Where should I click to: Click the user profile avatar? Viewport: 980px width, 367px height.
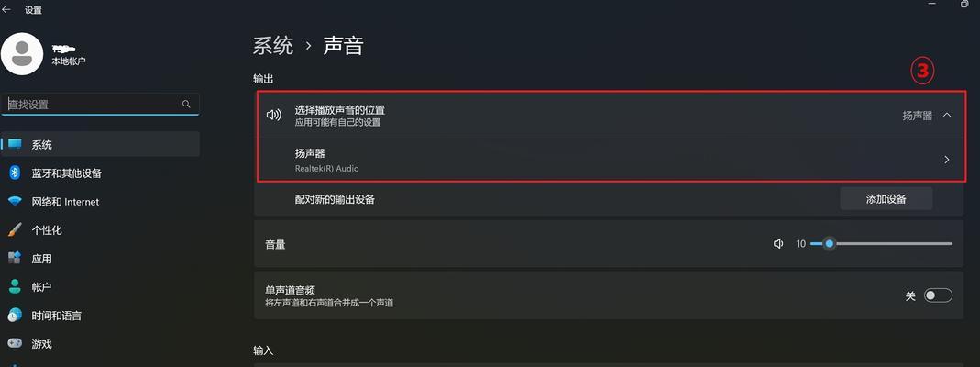coord(22,54)
